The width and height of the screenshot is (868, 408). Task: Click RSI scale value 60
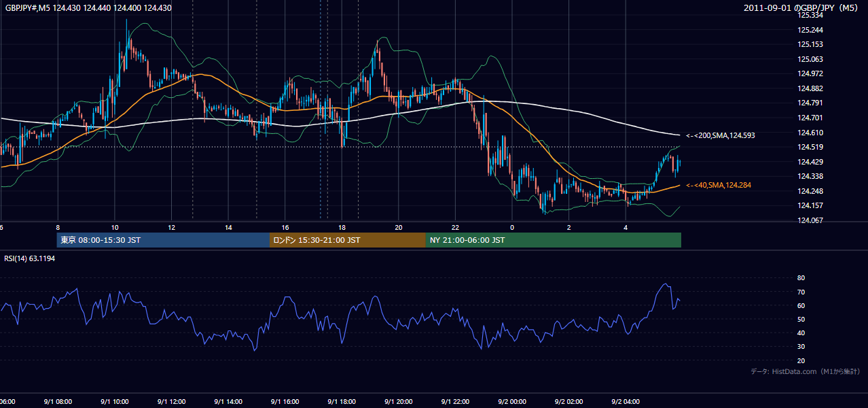(801, 305)
